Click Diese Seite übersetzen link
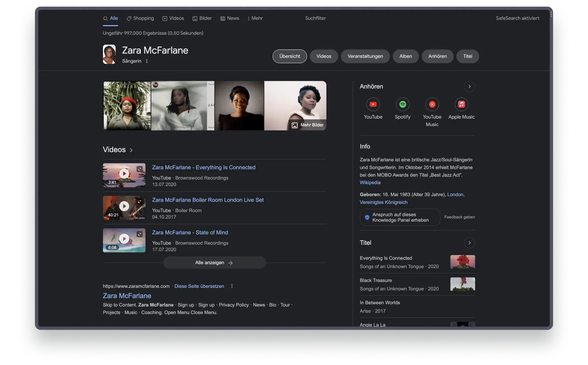588x365 pixels. [x=199, y=286]
